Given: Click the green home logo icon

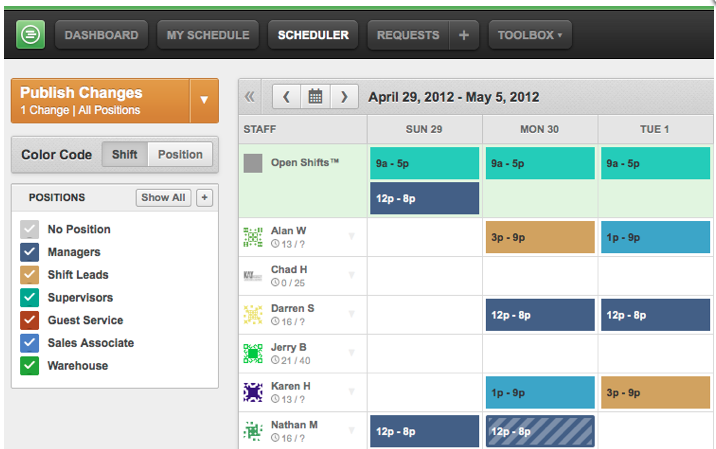Looking at the screenshot, I should (x=31, y=35).
